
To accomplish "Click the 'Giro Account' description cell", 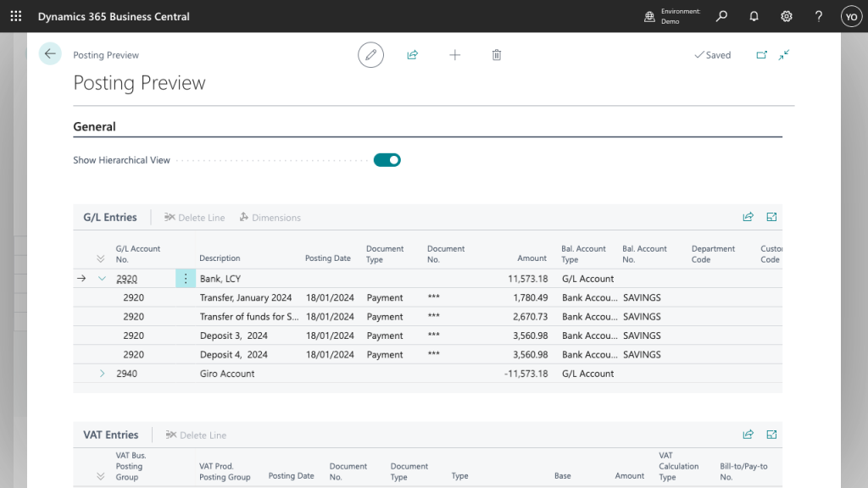I will click(227, 374).
